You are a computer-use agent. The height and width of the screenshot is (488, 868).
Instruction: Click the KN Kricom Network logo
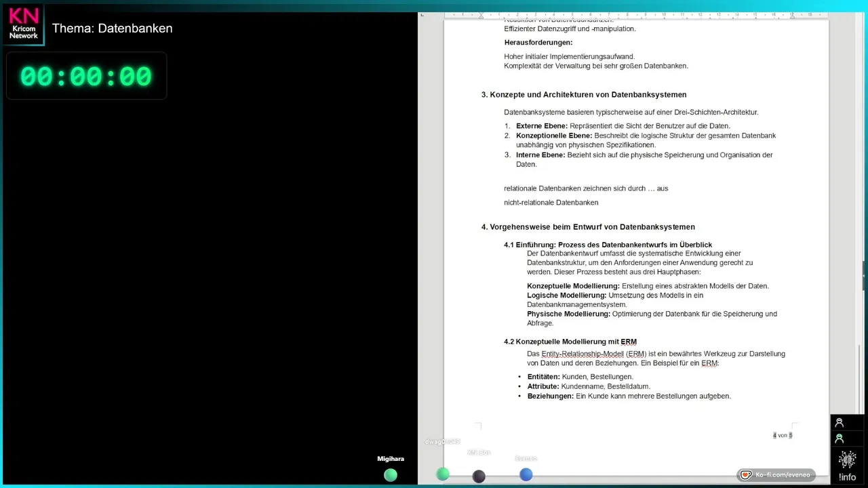tap(23, 24)
